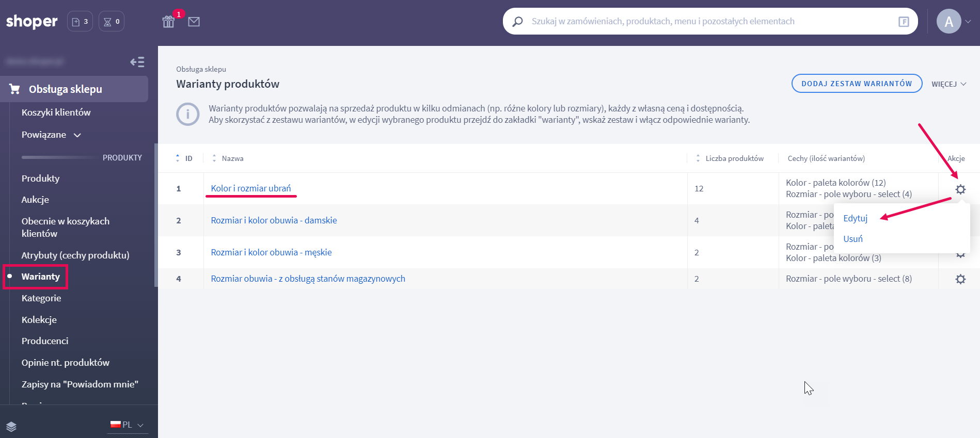Open the envelope messages icon

click(x=194, y=22)
